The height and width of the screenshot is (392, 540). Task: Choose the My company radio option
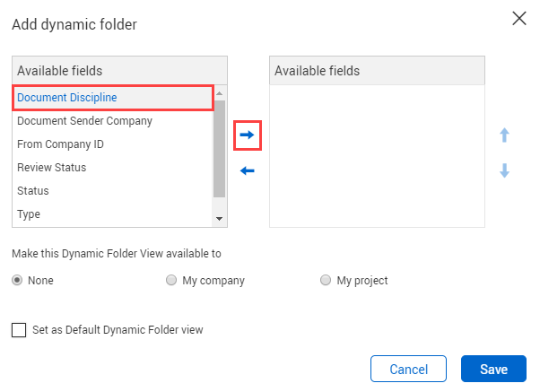(x=171, y=280)
